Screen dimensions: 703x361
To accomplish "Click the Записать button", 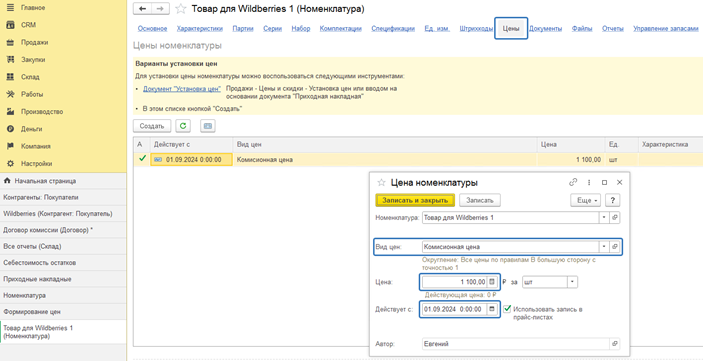I will tap(480, 200).
